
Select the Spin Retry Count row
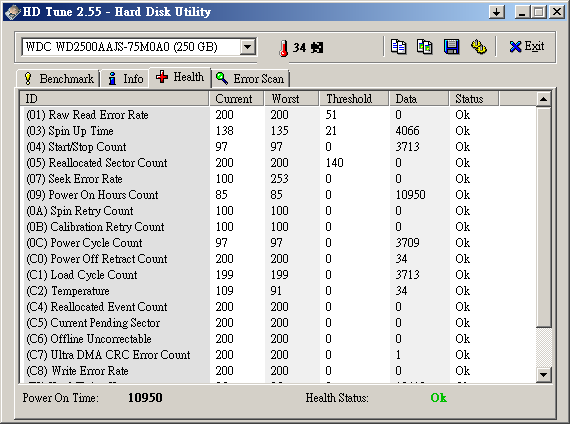[278, 211]
